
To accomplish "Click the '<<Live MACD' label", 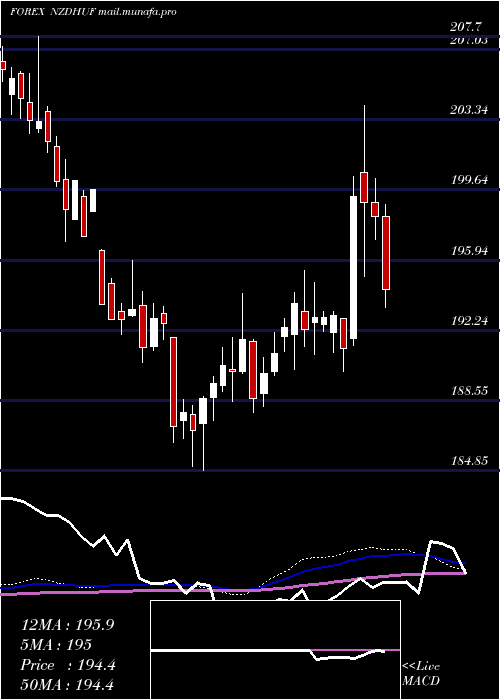I will point(421,674).
